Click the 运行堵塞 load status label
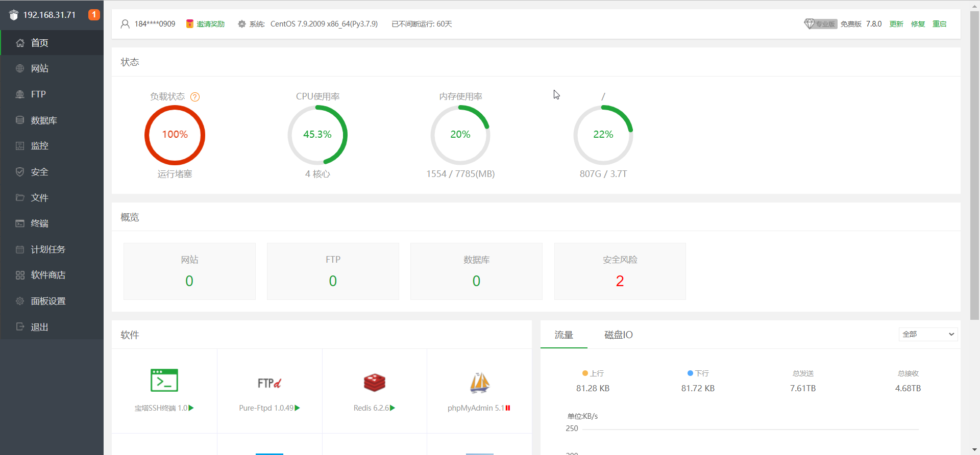The image size is (980, 455). click(x=175, y=174)
